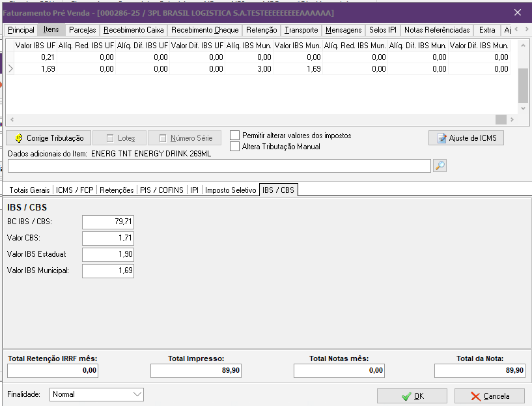Open the Notas Referênciadas tab
Image resolution: width=532 pixels, height=406 pixels.
pos(437,30)
